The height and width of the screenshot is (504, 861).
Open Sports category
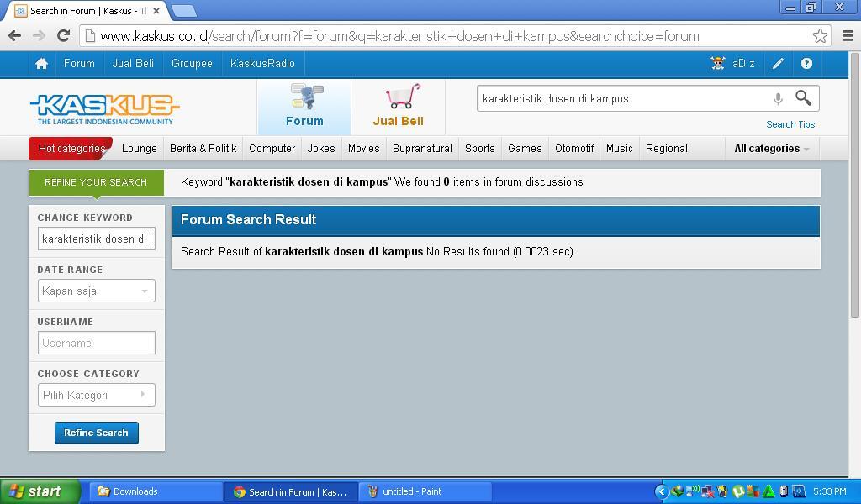click(x=480, y=149)
